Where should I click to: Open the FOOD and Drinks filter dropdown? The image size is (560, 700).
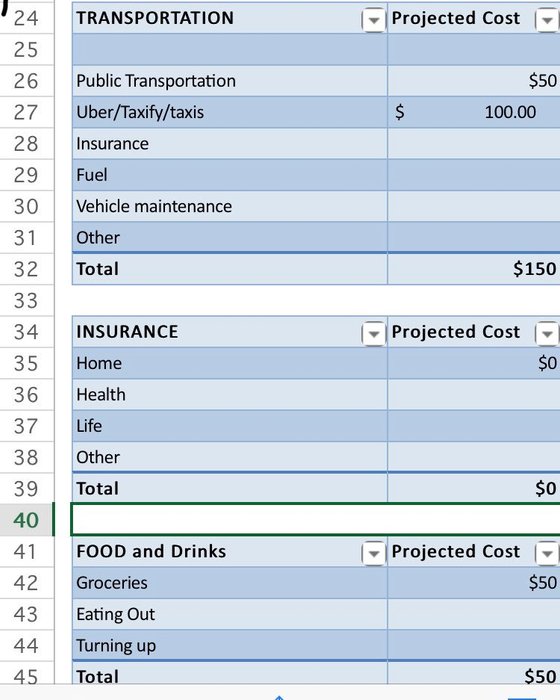(373, 554)
